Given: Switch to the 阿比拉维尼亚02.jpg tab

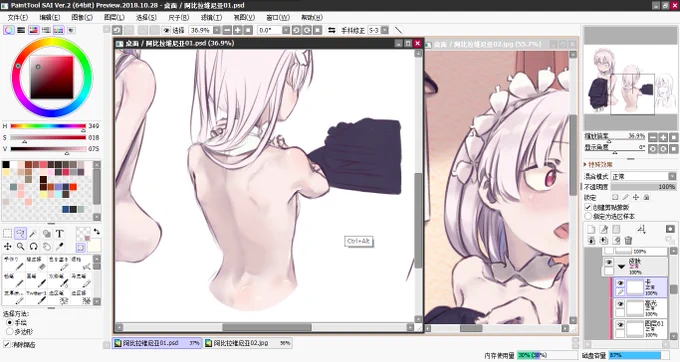Looking at the screenshot, I should click(x=248, y=343).
